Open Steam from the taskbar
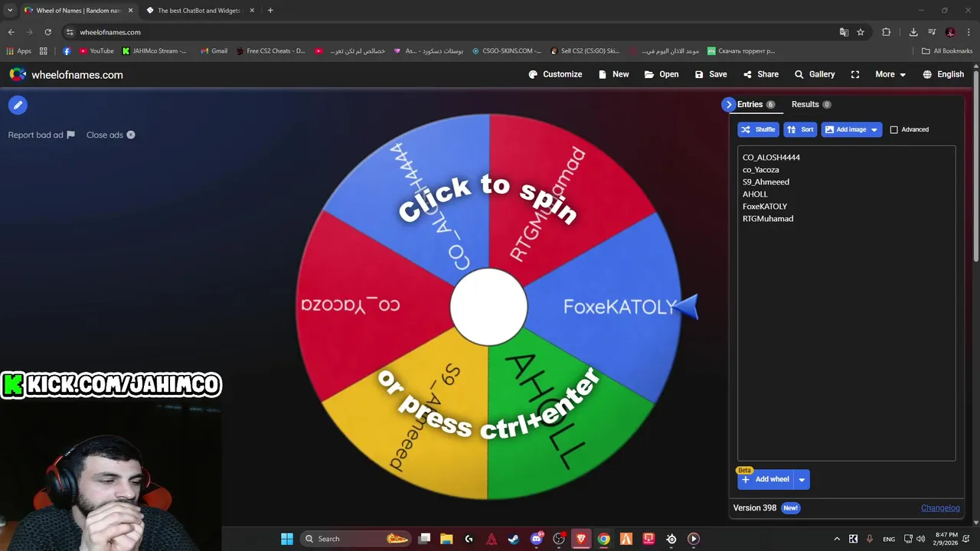The width and height of the screenshot is (980, 551). pyautogui.click(x=514, y=539)
